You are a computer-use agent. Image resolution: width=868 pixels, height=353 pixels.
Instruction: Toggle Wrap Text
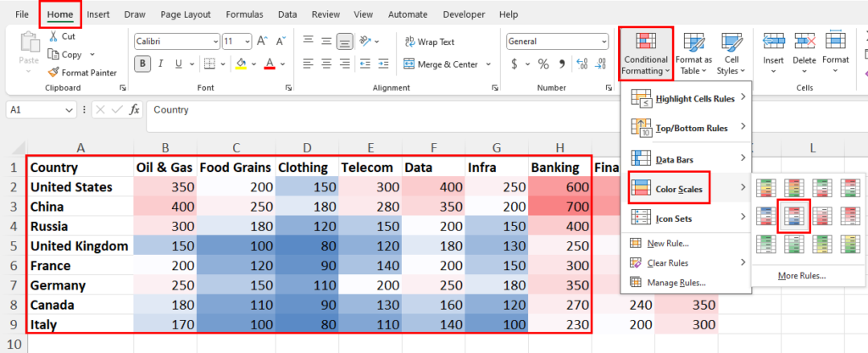(430, 41)
